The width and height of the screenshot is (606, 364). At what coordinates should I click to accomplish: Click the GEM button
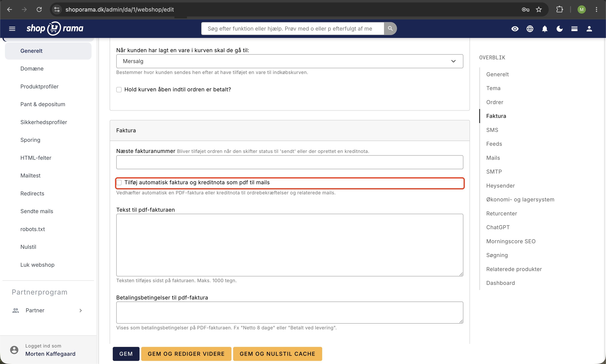126,354
